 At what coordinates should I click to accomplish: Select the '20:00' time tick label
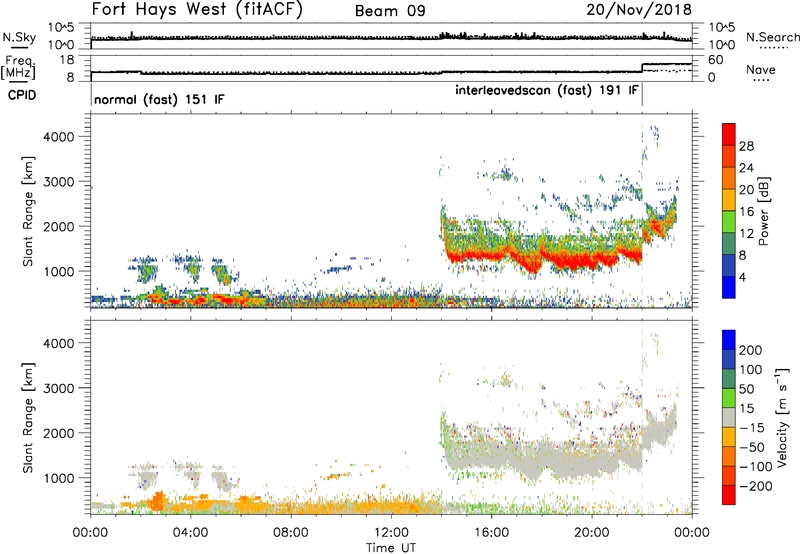click(x=592, y=533)
